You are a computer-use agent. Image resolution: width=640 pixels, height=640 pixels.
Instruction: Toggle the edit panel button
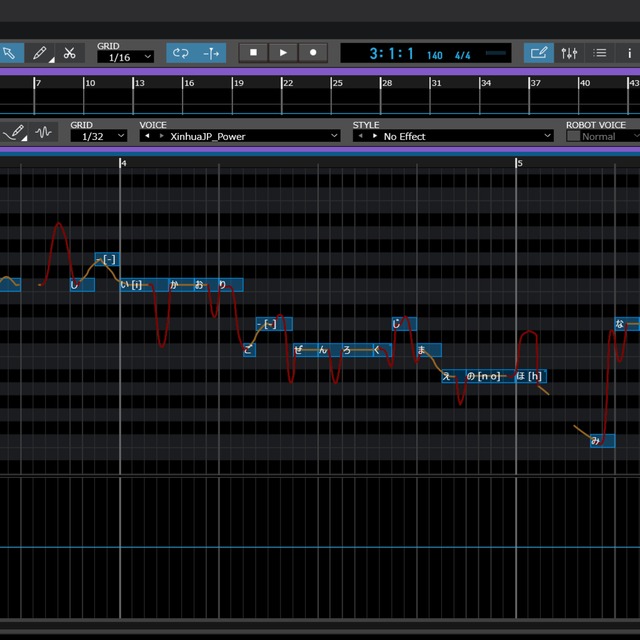(x=539, y=53)
